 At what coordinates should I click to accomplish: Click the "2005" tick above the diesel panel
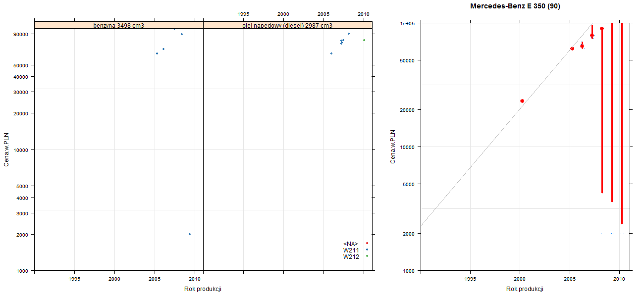click(x=324, y=14)
